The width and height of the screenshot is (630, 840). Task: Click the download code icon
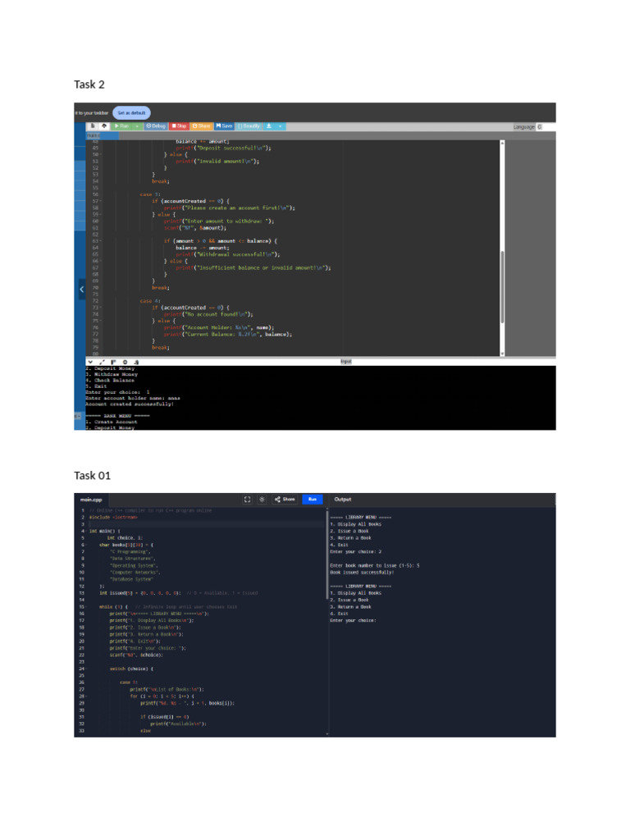coord(269,126)
